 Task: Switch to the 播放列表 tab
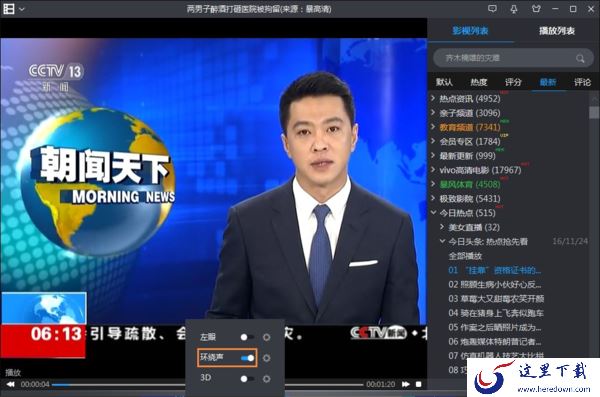(557, 31)
